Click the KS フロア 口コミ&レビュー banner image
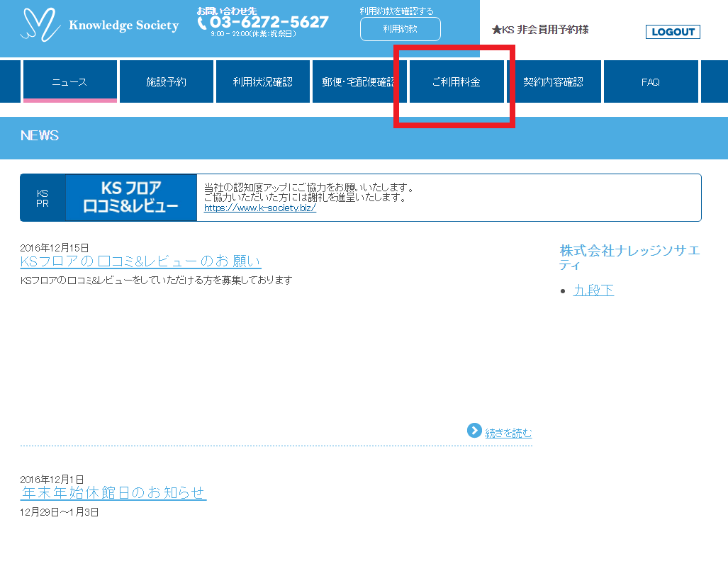The image size is (728, 583). coord(131,198)
